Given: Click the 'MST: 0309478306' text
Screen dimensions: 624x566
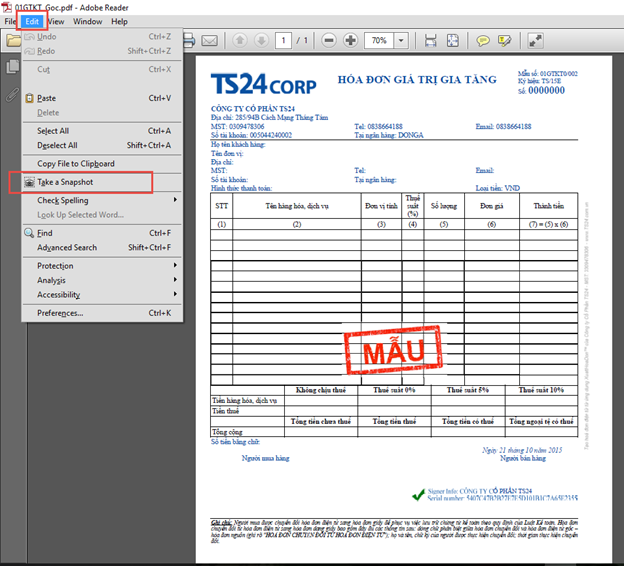Looking at the screenshot, I should point(238,127).
